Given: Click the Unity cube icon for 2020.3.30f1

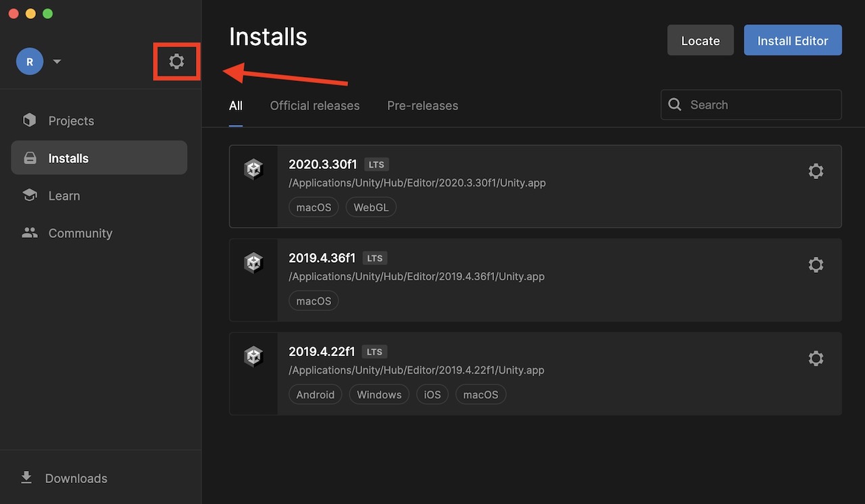Looking at the screenshot, I should (253, 169).
